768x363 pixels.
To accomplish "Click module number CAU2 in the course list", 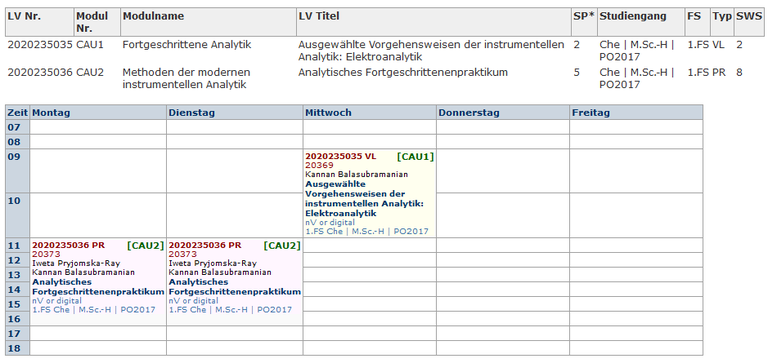I will [90, 73].
